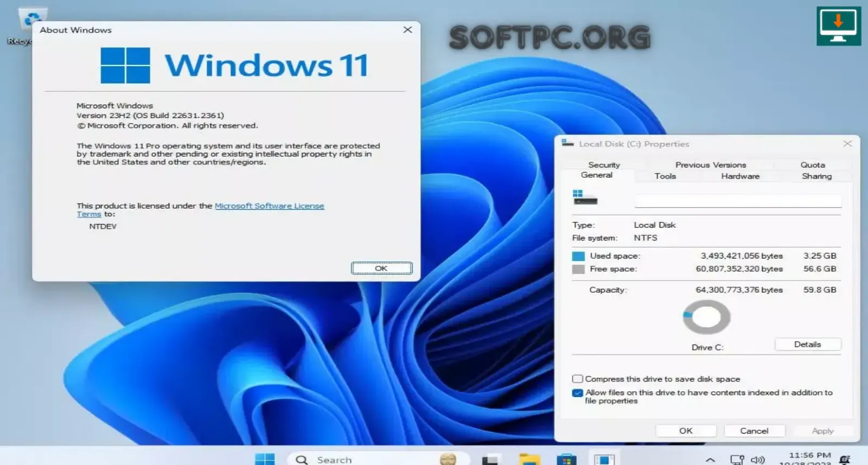Image resolution: width=868 pixels, height=465 pixels.
Task: Click the Windows 11 logo in About dialog
Action: [x=125, y=65]
